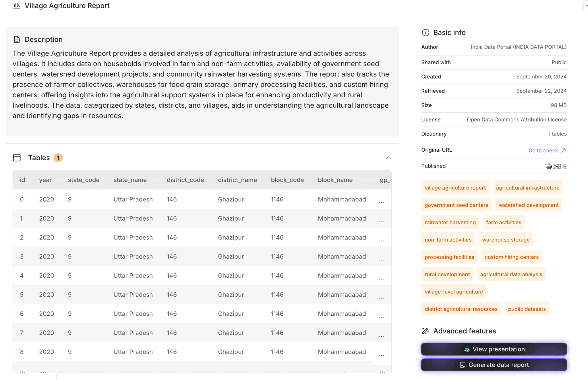Click the bar chart icon beside the report title
This screenshot has height=380, width=588.
17,6
